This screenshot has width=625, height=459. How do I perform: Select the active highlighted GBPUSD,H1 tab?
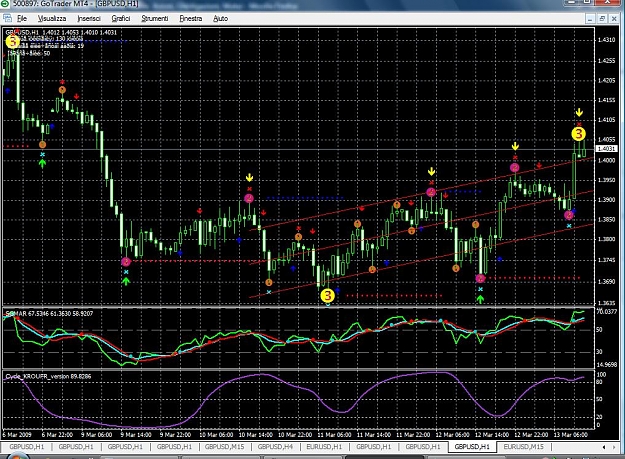(472, 447)
